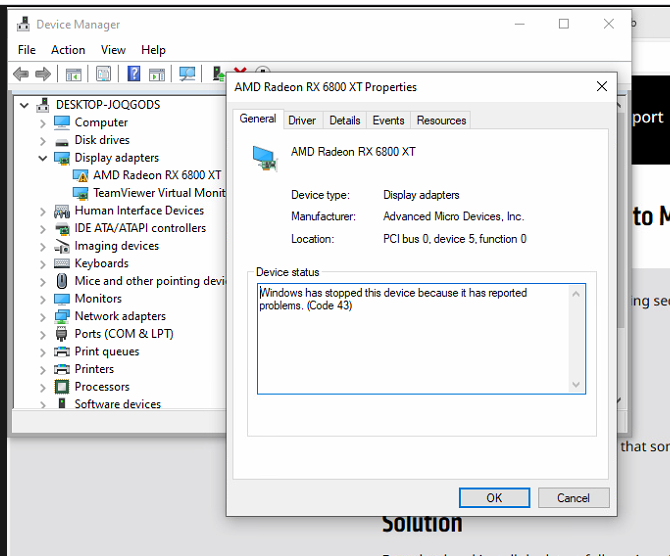
Task: Open the View menu
Action: (113, 50)
